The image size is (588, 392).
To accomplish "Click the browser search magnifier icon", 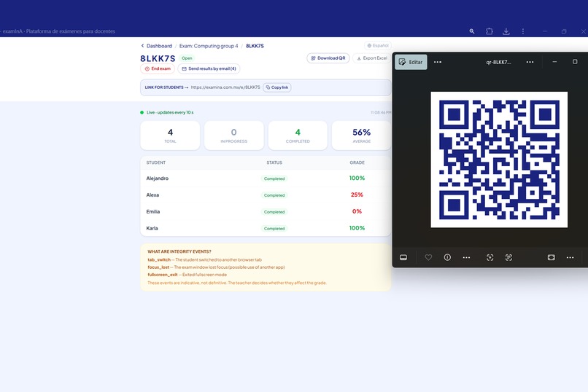I will coord(472,31).
